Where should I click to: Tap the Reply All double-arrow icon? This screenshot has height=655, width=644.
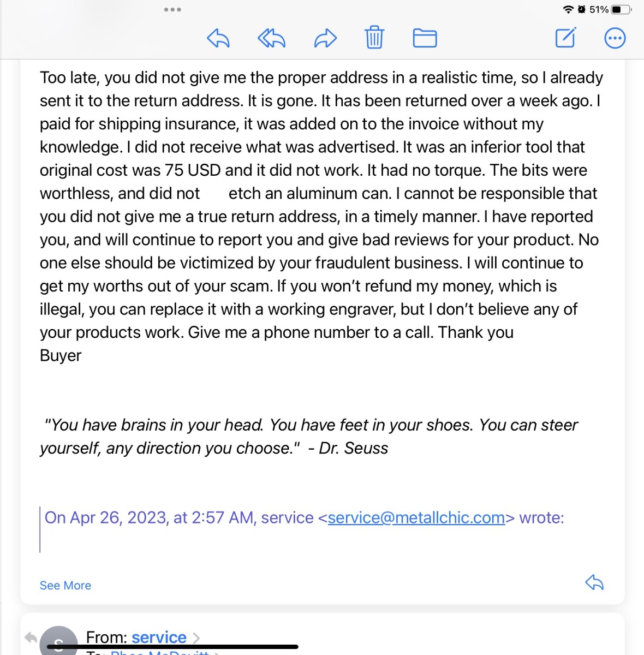click(271, 38)
